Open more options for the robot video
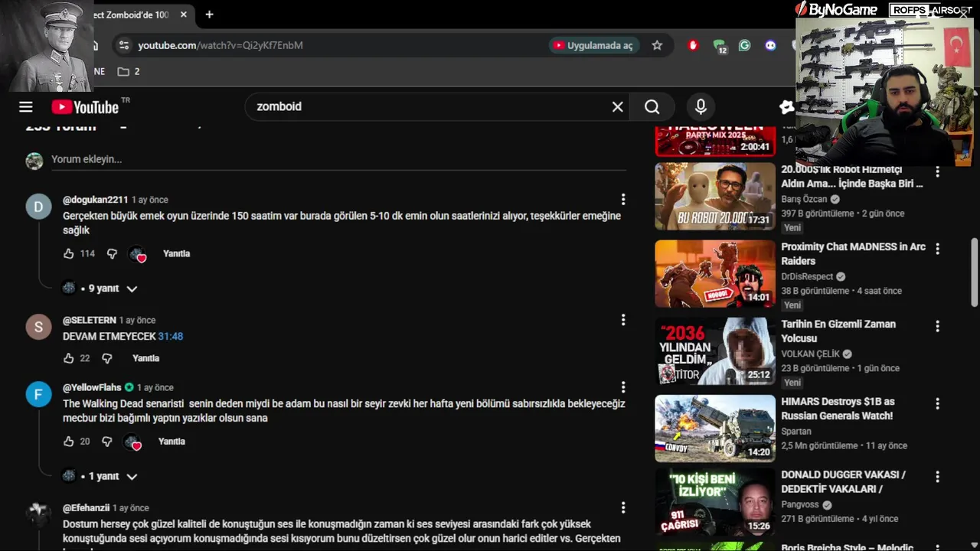Viewport: 980px width, 551px height. pyautogui.click(x=937, y=172)
